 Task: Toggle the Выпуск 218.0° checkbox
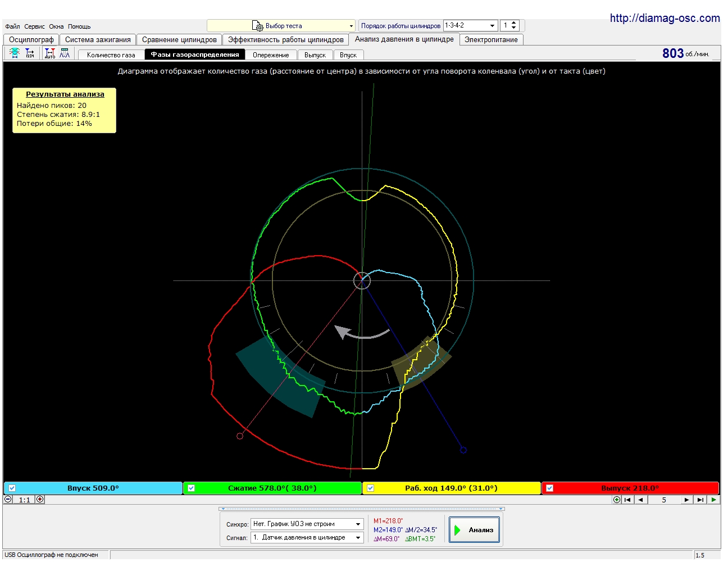pyautogui.click(x=549, y=488)
